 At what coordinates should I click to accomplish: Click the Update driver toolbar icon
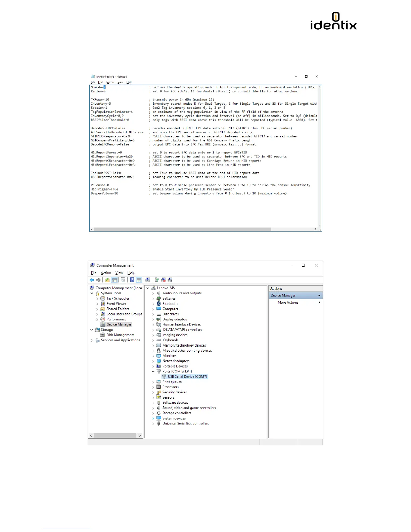pyautogui.click(x=157, y=280)
